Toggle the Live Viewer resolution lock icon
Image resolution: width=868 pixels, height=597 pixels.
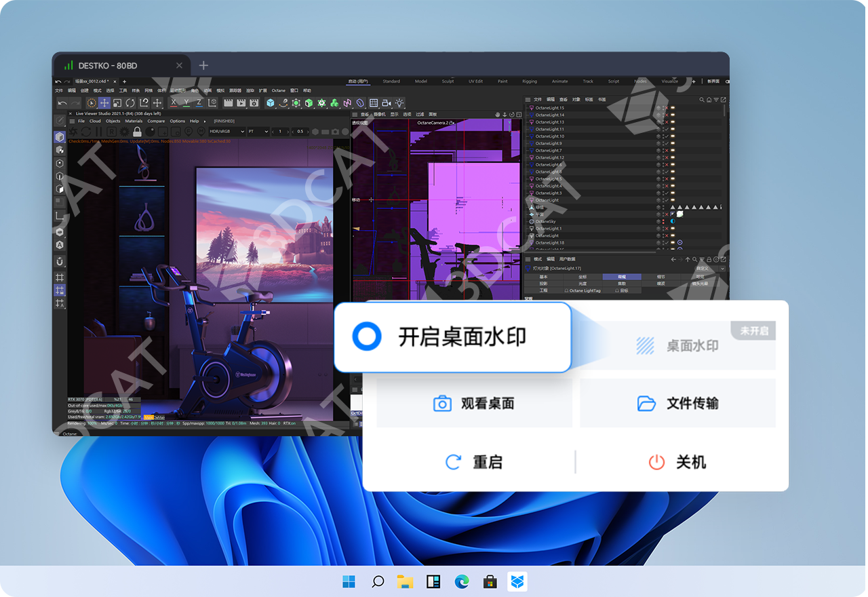click(137, 131)
